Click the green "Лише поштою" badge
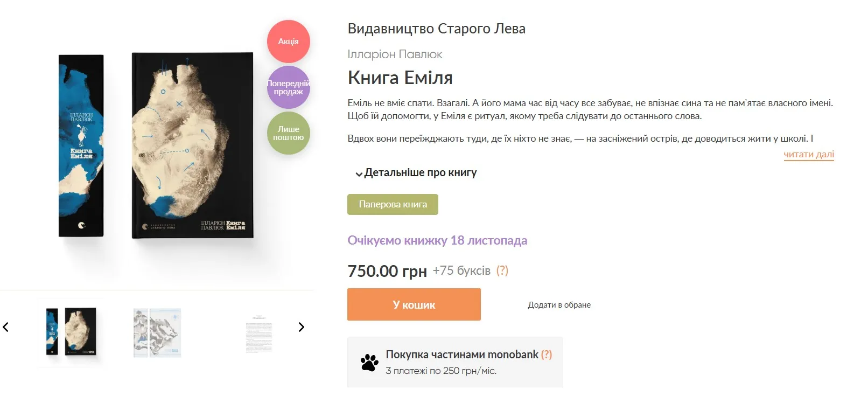This screenshot has width=868, height=396. 288,132
